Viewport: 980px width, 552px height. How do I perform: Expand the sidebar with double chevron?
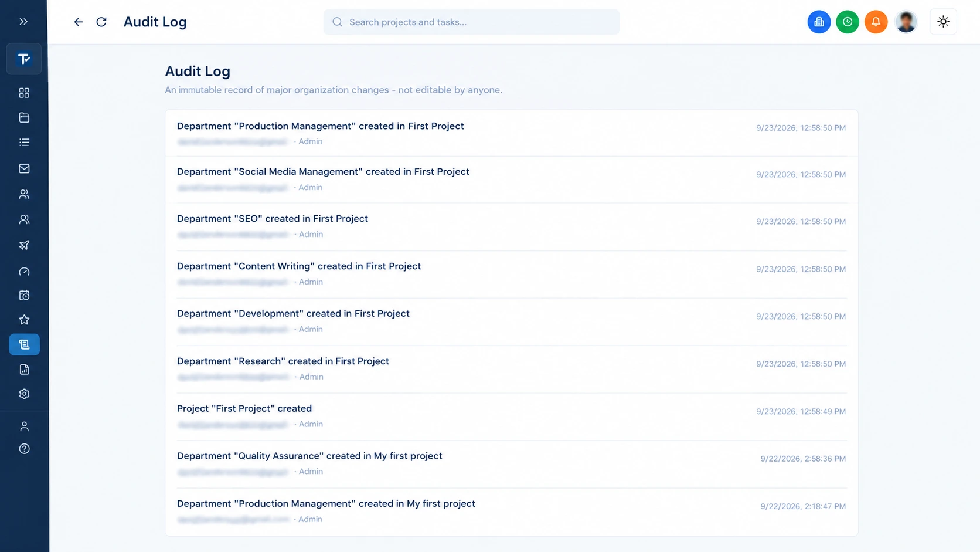[23, 22]
